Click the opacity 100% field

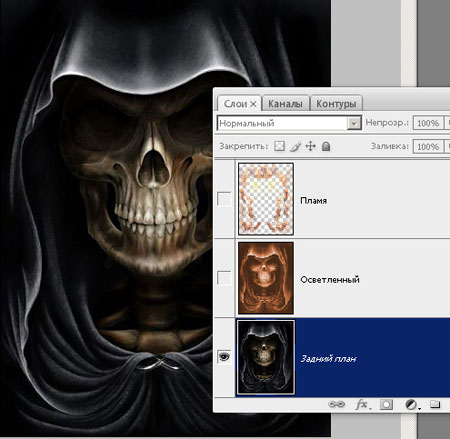point(428,123)
